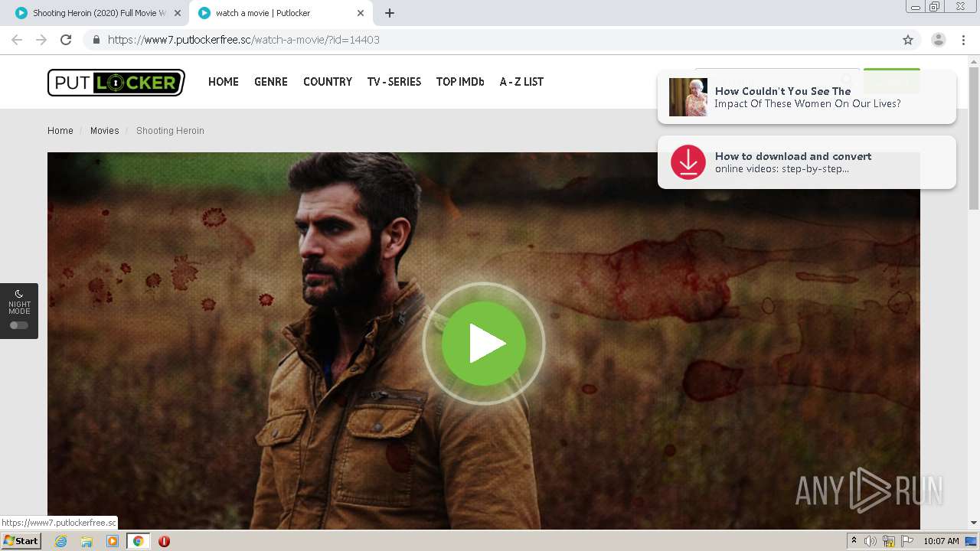Open a new browser tab
This screenshot has width=980, height=551.
point(389,13)
